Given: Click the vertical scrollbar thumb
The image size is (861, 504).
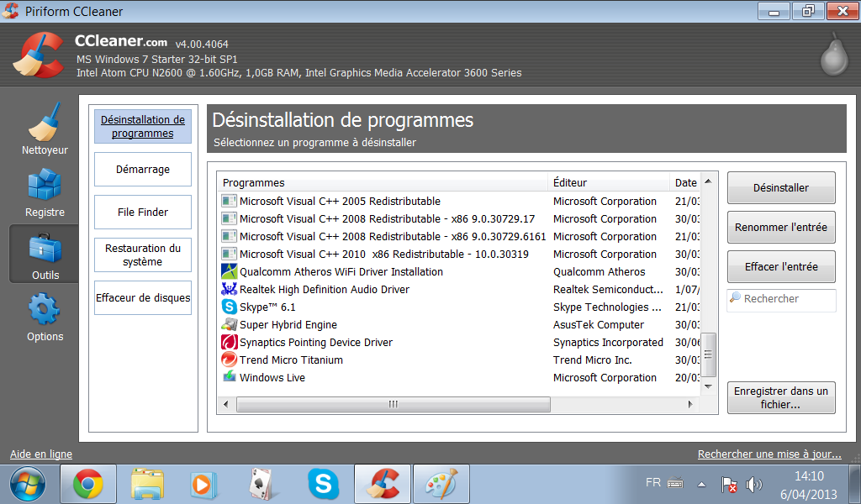Looking at the screenshot, I should (x=708, y=354).
